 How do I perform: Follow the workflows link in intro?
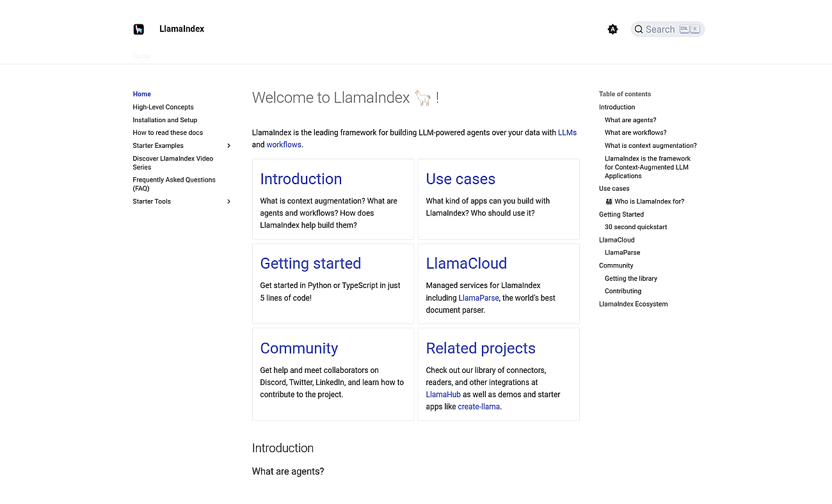pos(284,145)
